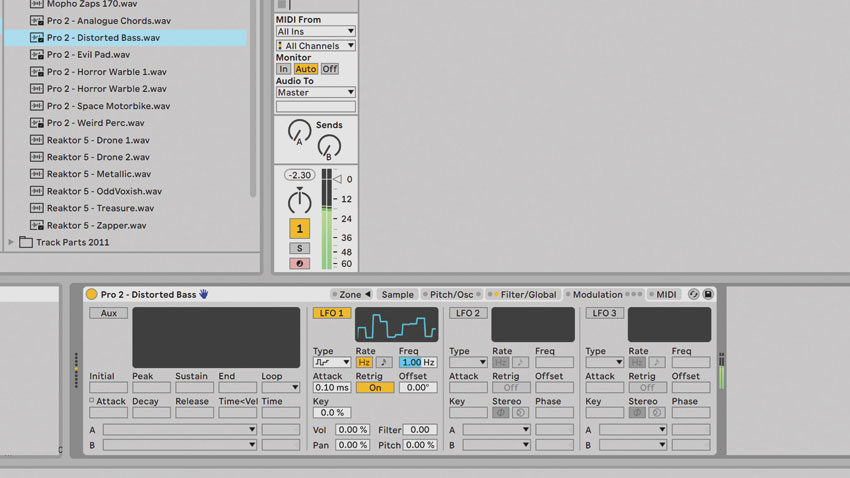850x478 pixels.
Task: Open the LFO 1 waveform Type dropdown
Action: click(x=332, y=363)
